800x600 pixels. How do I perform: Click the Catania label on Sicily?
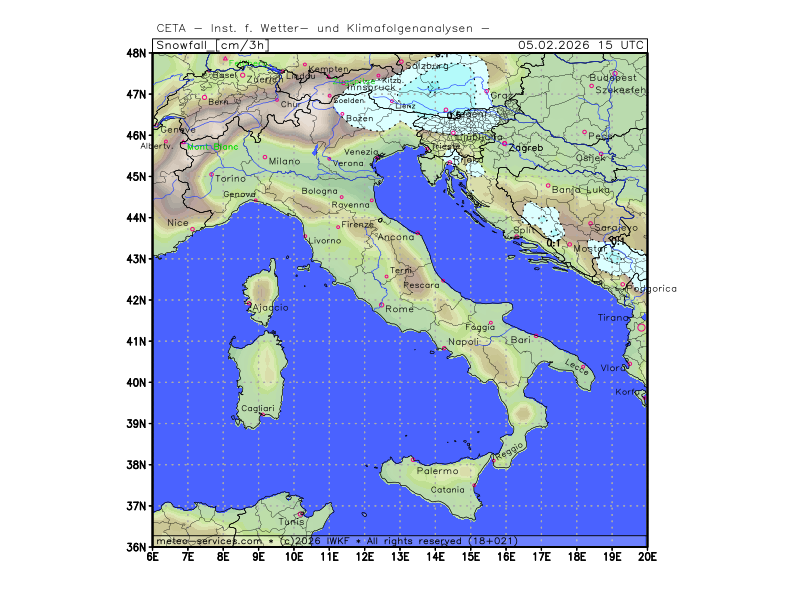click(x=447, y=490)
